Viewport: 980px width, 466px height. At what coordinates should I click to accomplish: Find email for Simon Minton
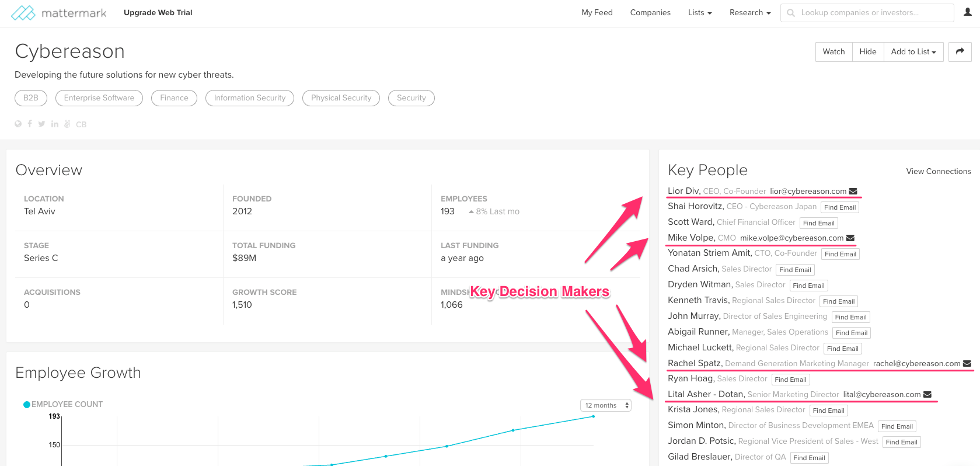coord(897,426)
